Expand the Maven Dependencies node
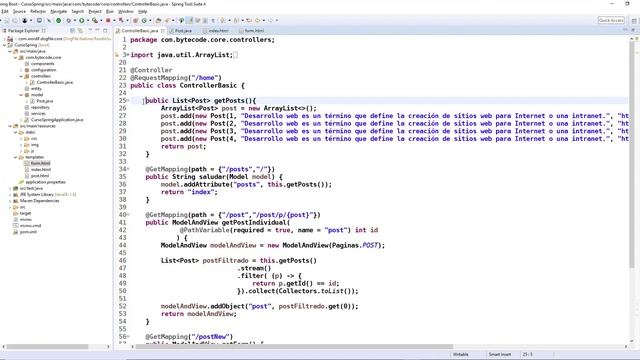 pos(10,201)
